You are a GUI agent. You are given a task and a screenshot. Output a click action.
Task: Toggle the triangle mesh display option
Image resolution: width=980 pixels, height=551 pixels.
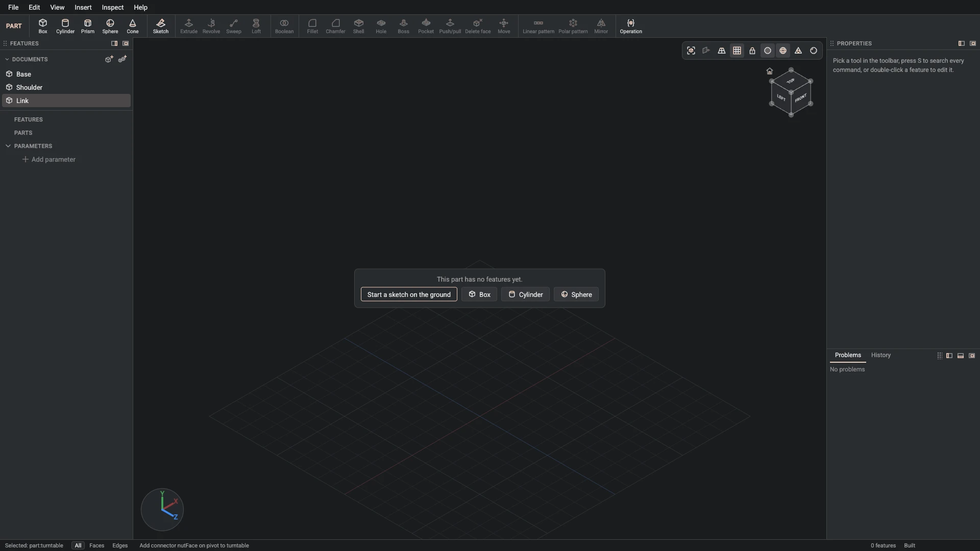coord(798,51)
